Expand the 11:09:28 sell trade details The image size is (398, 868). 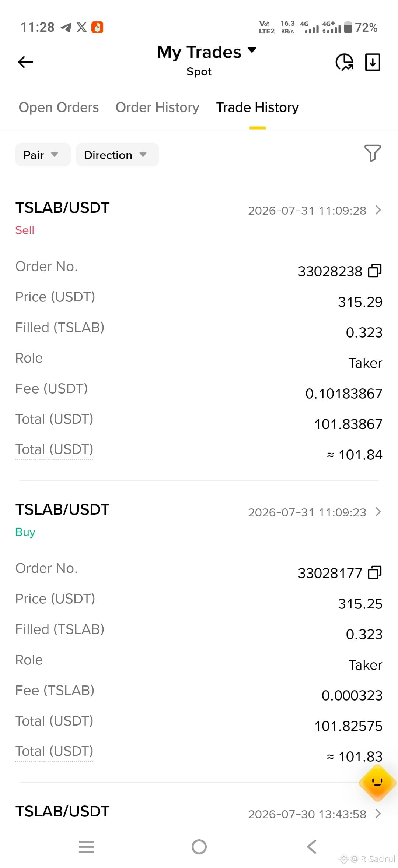(378, 210)
